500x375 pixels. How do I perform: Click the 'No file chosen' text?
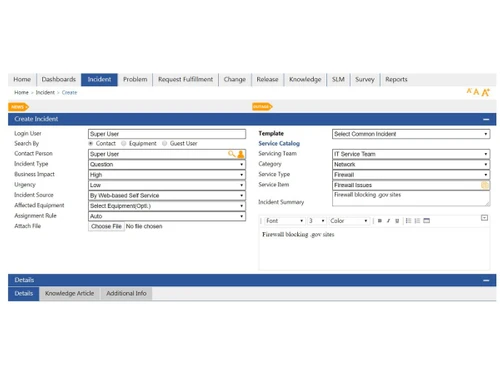(144, 226)
